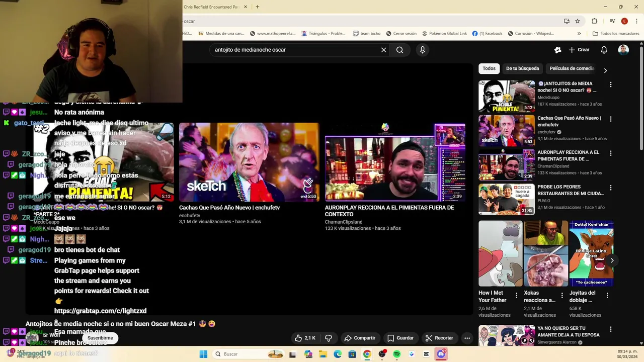Open more actions ellipsis below the video
This screenshot has height=362, width=644.
467,338
